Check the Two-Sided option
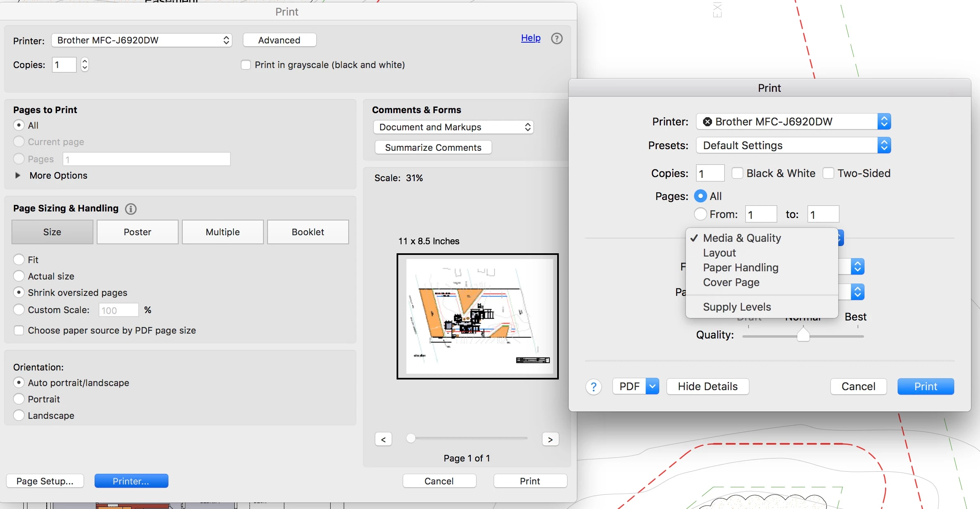This screenshot has width=980, height=509. coord(828,173)
